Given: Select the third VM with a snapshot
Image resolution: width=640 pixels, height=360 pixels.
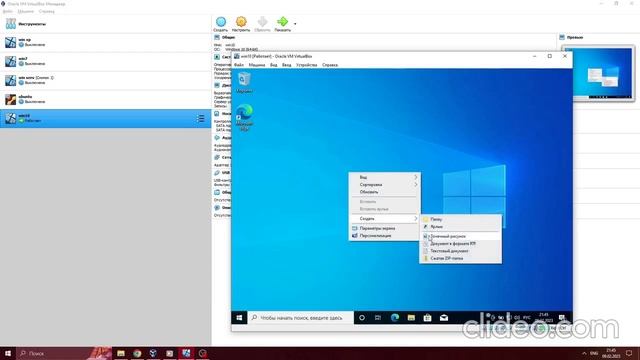Looking at the screenshot, I should pyautogui.click(x=105, y=80).
